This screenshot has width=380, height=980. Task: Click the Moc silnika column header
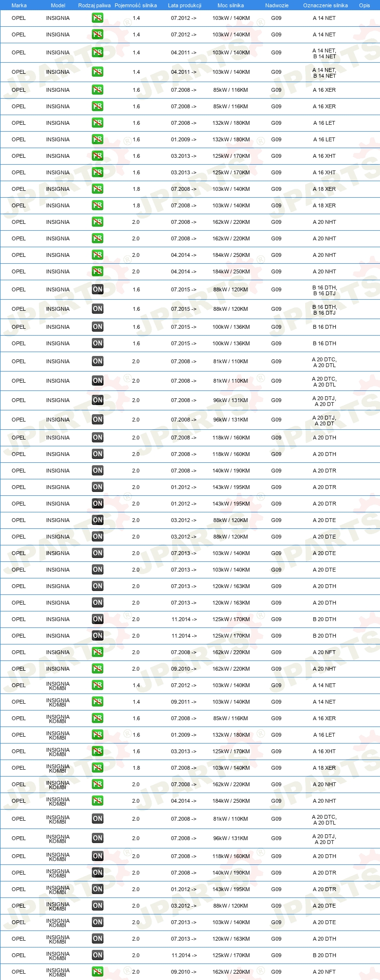pos(231,5)
